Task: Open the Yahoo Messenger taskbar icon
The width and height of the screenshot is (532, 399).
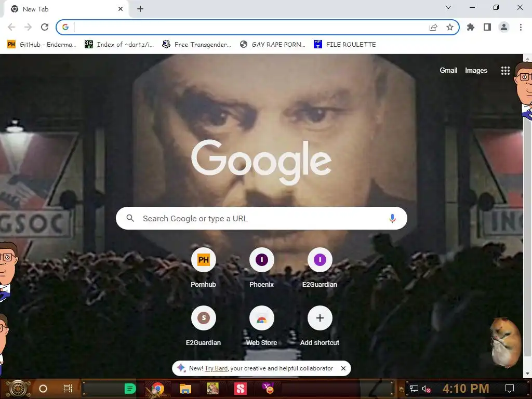Action: [x=269, y=389]
